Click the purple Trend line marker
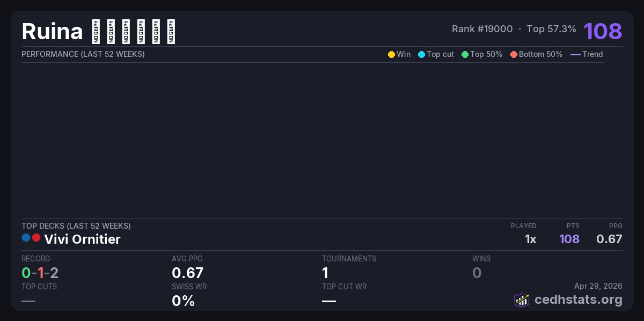 575,54
